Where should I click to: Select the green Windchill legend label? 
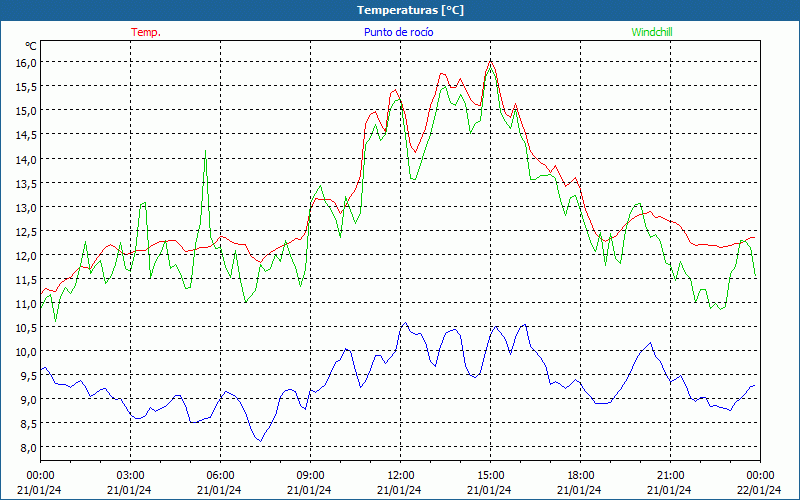(652, 32)
